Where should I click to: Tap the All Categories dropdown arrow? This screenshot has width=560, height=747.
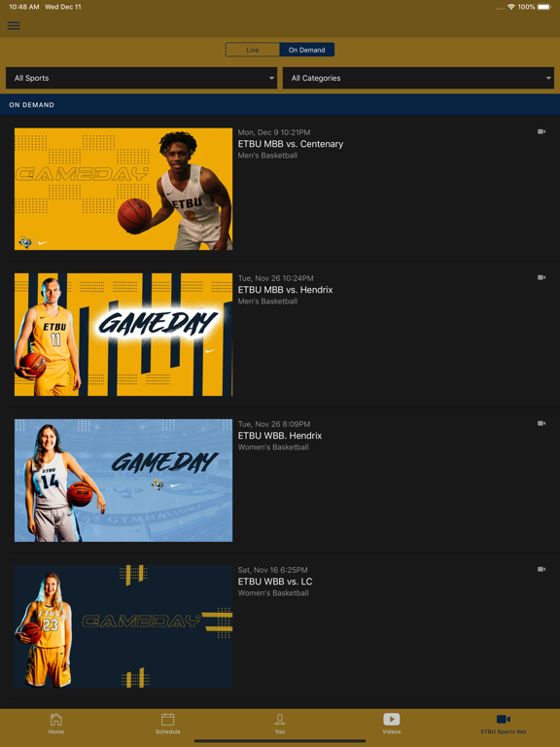pyautogui.click(x=548, y=78)
